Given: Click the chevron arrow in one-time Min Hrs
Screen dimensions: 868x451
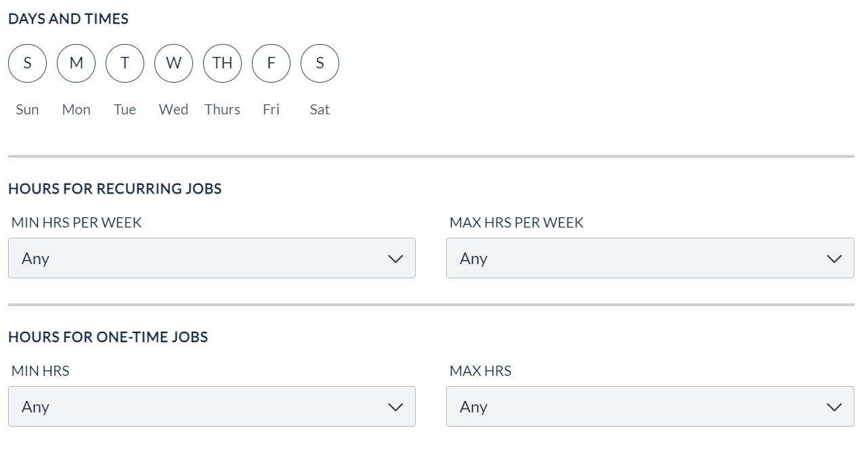Looking at the screenshot, I should (x=395, y=407).
